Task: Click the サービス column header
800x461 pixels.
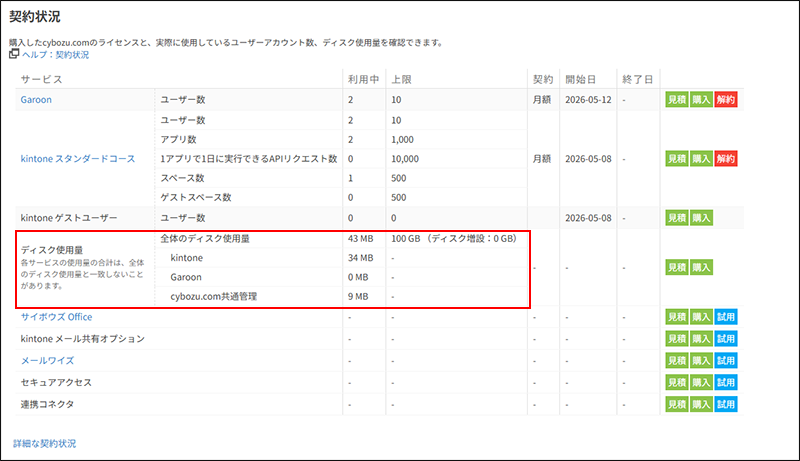Action: (41, 80)
